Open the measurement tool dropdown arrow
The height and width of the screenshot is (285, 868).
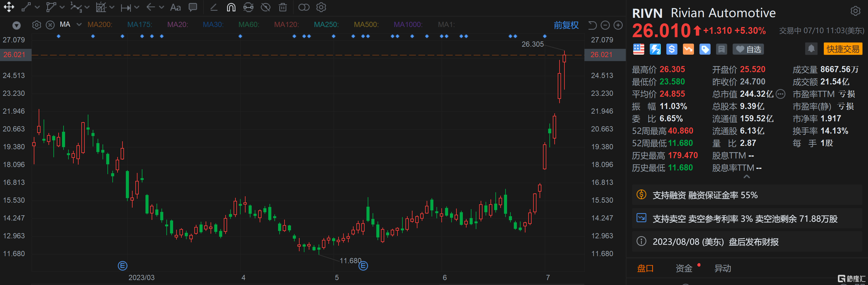[x=137, y=7]
